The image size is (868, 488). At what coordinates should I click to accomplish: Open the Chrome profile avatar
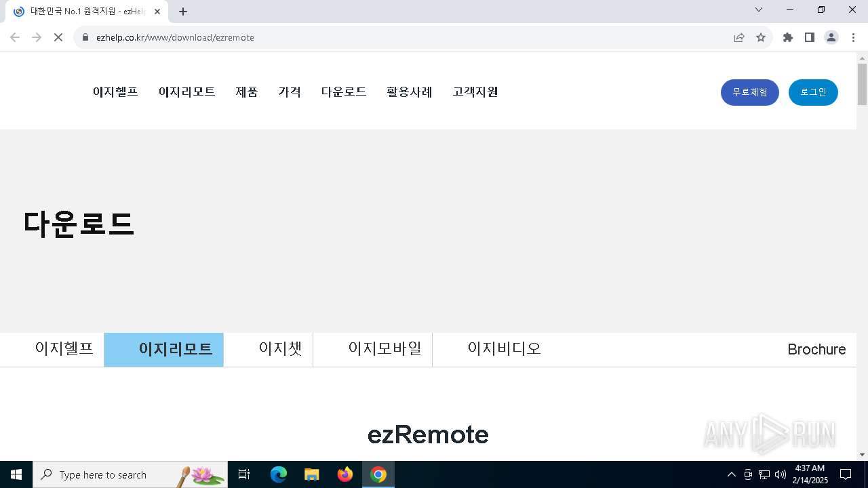(831, 37)
